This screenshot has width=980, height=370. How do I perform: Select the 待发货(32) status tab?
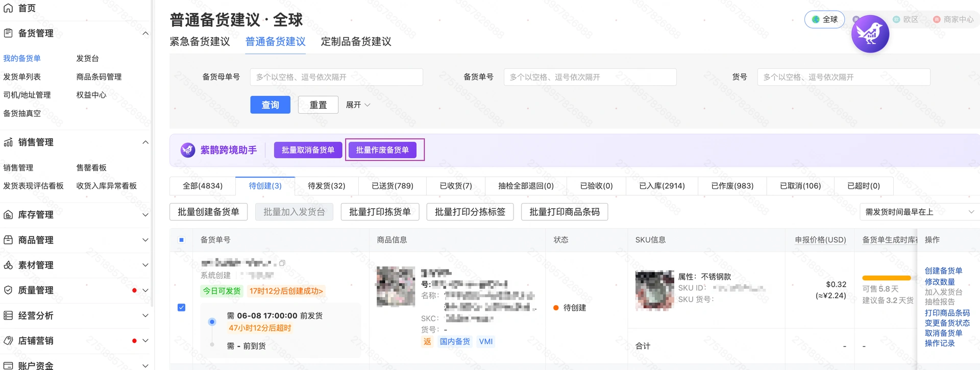[x=327, y=186]
